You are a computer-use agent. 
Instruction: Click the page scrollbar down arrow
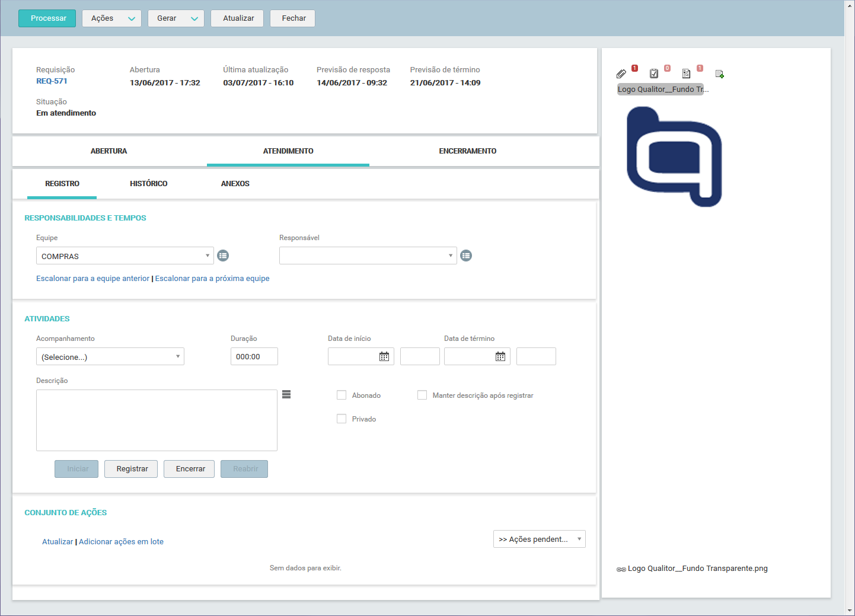(x=850, y=610)
